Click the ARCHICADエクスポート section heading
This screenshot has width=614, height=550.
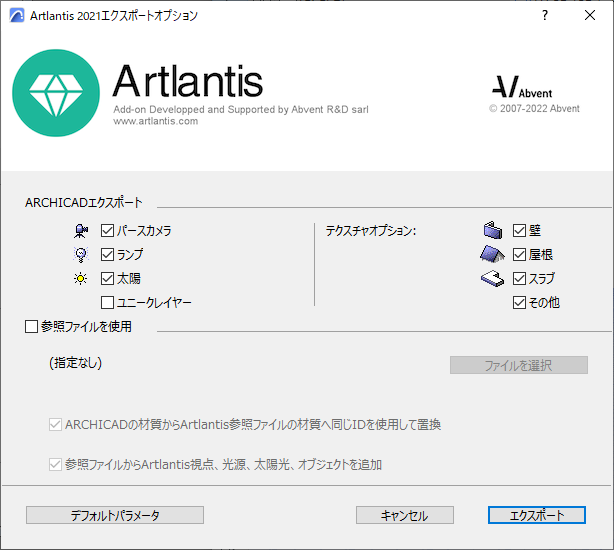84,203
